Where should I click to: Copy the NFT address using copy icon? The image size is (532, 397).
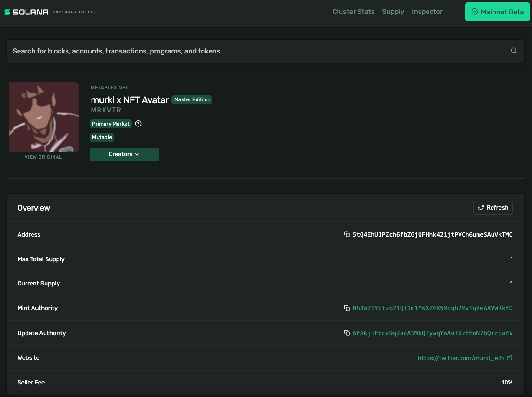pos(347,234)
